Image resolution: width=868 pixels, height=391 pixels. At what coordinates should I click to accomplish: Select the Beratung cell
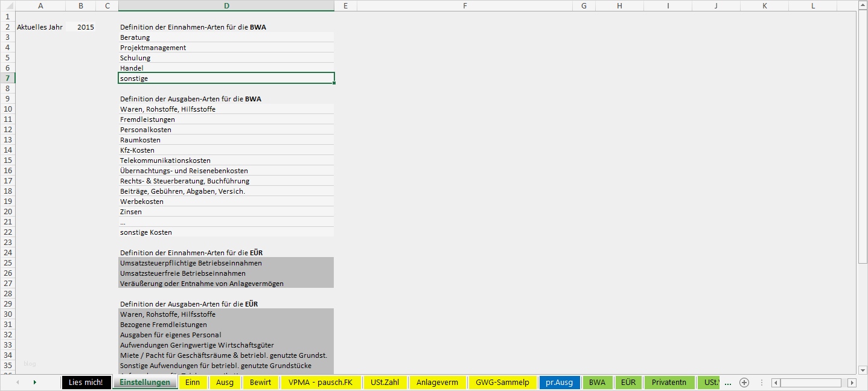point(226,37)
